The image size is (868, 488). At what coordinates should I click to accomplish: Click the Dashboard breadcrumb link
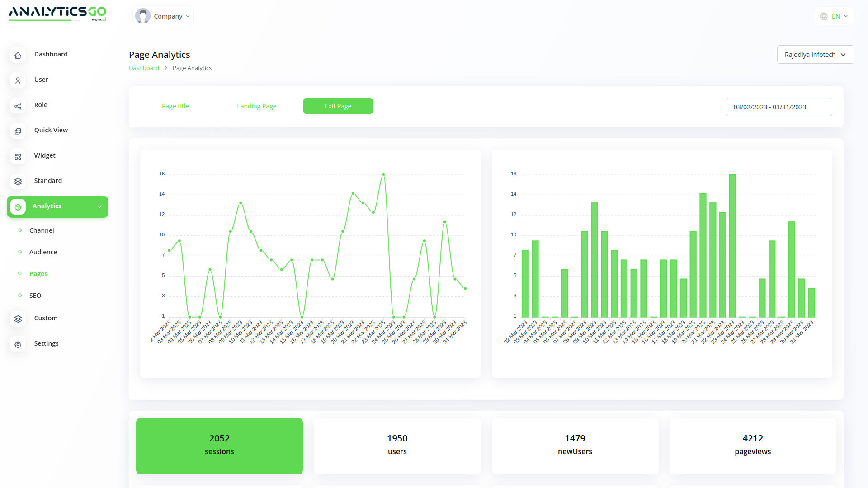[x=144, y=68]
